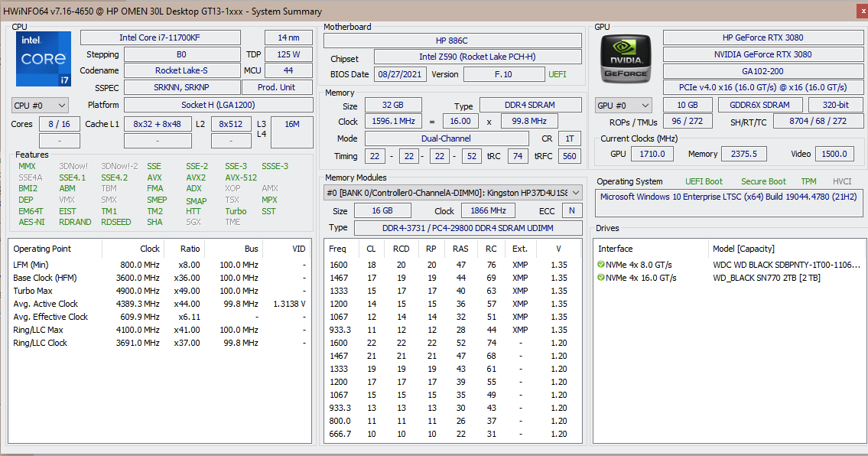Screen dimensions: 868x456
Task: Click the UEFI Boot indicator
Action: (704, 181)
